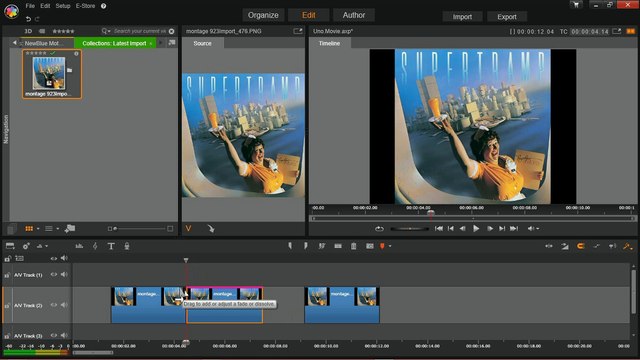Open the audio mixer icon in timeline toolbar

(x=79, y=246)
